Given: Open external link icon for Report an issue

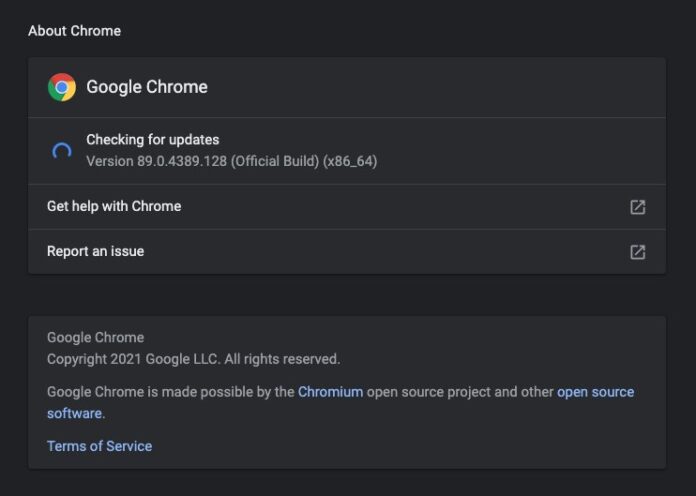Looking at the screenshot, I should (637, 252).
